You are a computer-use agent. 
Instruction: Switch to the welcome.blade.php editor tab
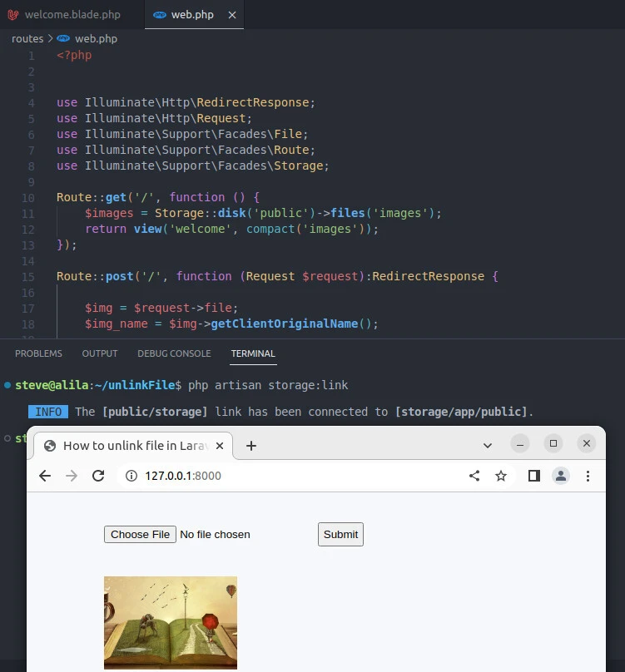(x=72, y=15)
